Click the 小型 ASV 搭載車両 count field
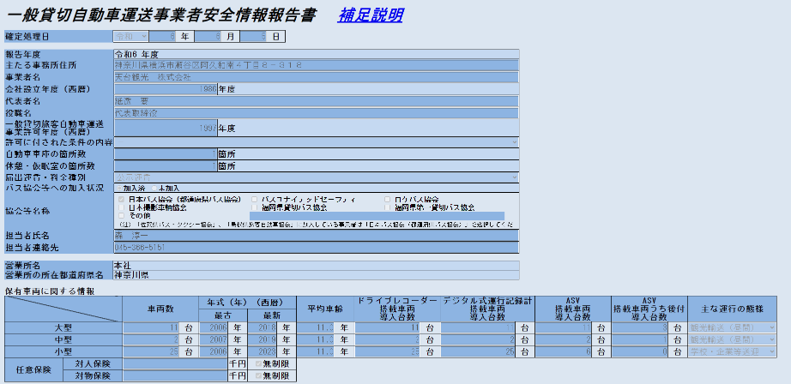 point(564,352)
